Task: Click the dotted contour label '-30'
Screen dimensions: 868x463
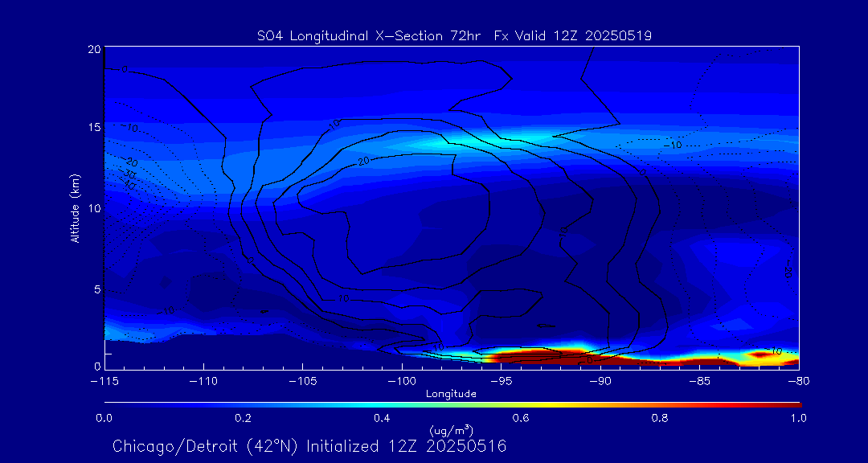Action: [x=129, y=174]
